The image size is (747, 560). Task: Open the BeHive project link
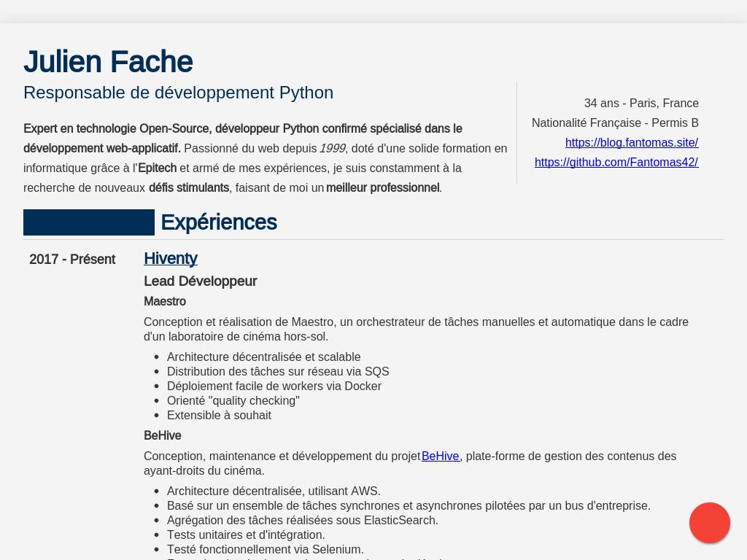440,456
